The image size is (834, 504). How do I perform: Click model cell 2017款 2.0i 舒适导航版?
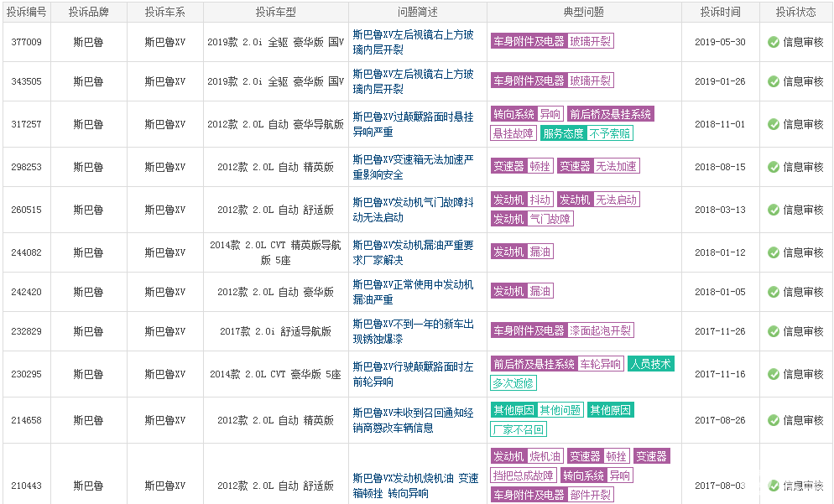[275, 331]
